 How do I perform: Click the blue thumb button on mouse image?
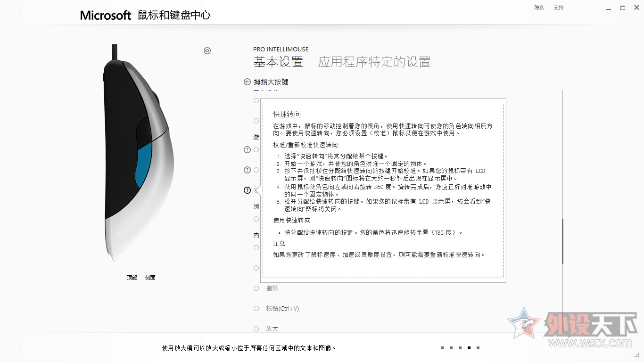click(x=143, y=166)
